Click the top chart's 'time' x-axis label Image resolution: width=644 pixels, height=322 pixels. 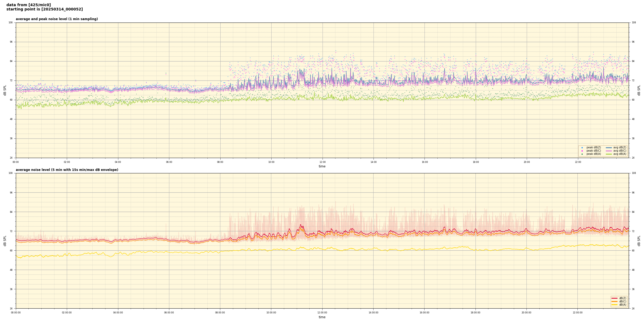click(x=322, y=166)
